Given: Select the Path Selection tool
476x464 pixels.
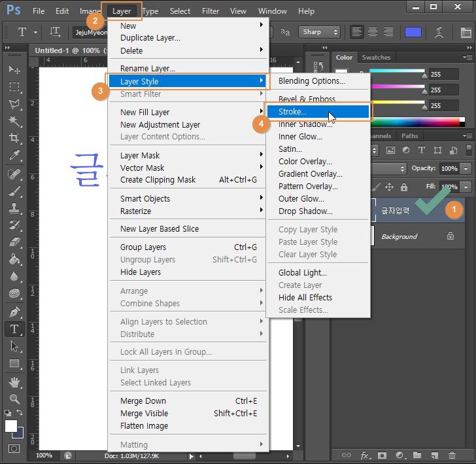Looking at the screenshot, I should tap(14, 346).
